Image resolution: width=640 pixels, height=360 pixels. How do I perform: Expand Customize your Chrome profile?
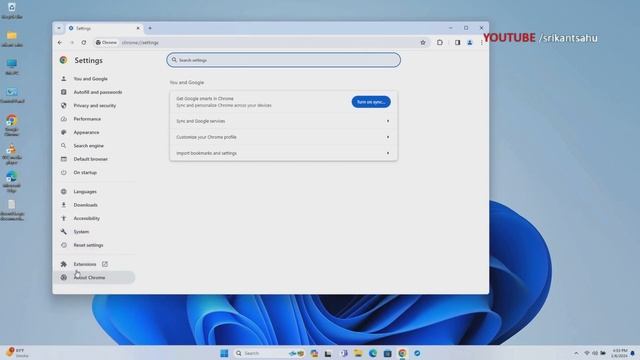[283, 137]
